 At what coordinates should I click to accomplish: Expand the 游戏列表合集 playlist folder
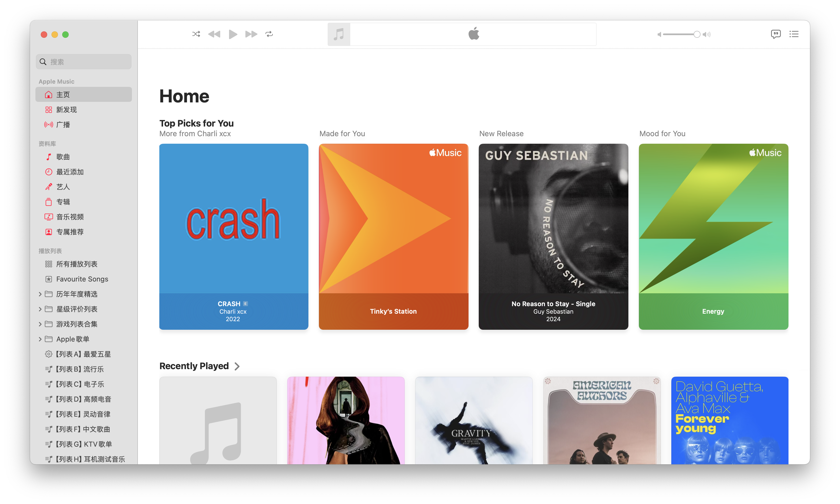[40, 324]
